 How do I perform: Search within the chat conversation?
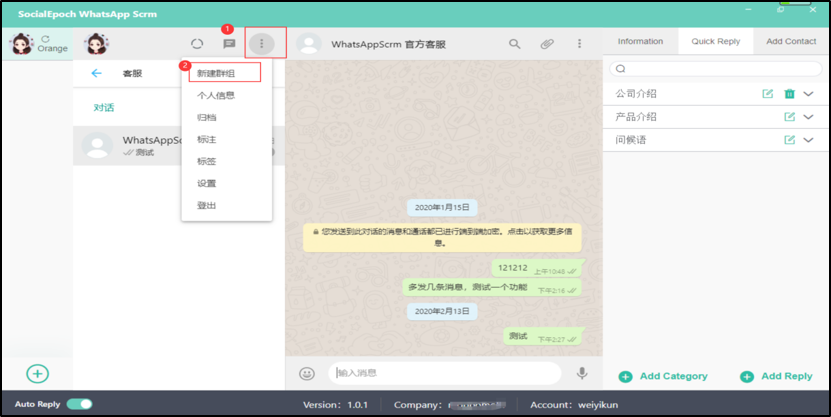pos(515,44)
